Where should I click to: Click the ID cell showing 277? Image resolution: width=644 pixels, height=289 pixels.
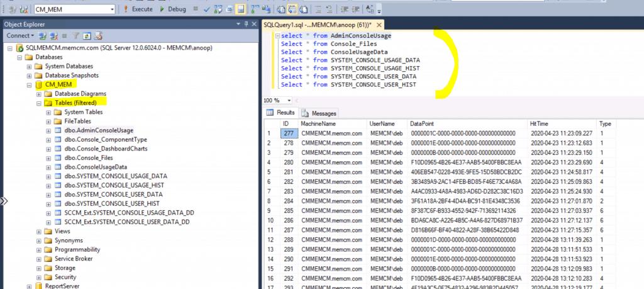pos(289,133)
